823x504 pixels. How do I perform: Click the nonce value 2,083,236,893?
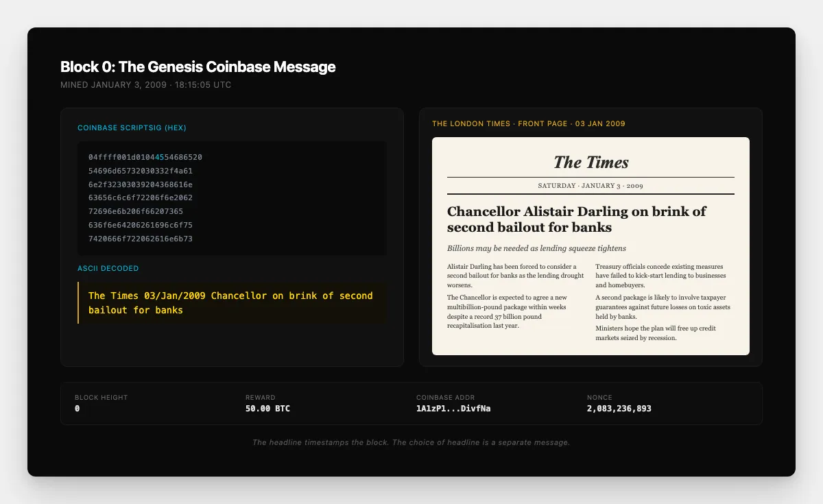619,409
